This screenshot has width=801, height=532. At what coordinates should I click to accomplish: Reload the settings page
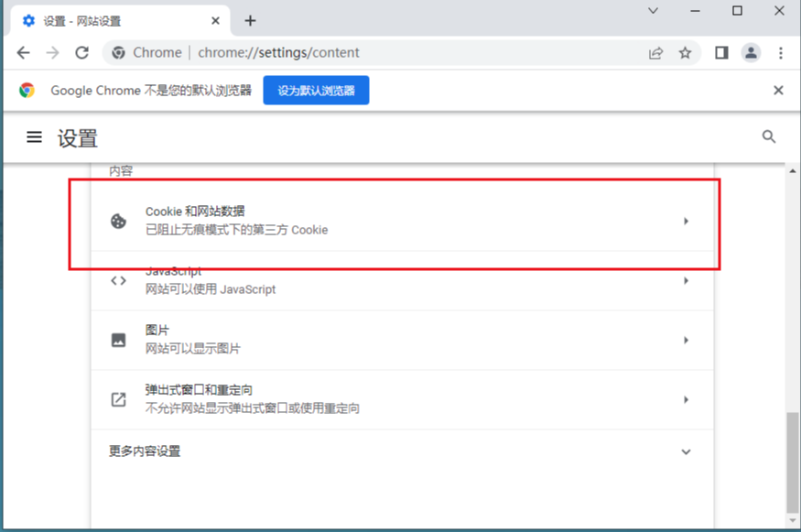coord(82,52)
